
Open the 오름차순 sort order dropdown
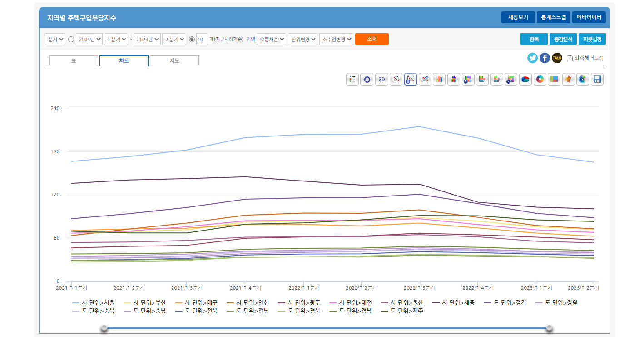coord(271,40)
